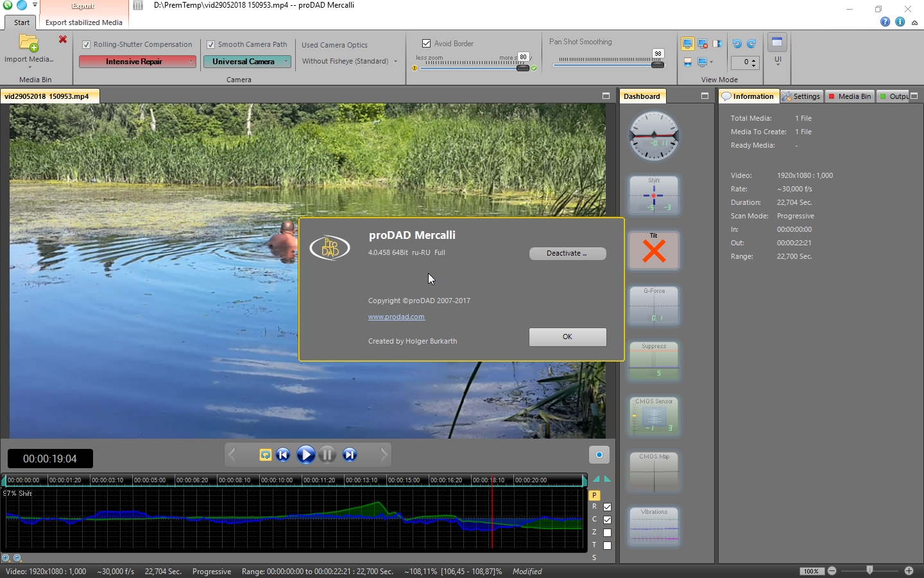Enable the Z graph checkbox
The image size is (924, 578).
pyautogui.click(x=607, y=532)
